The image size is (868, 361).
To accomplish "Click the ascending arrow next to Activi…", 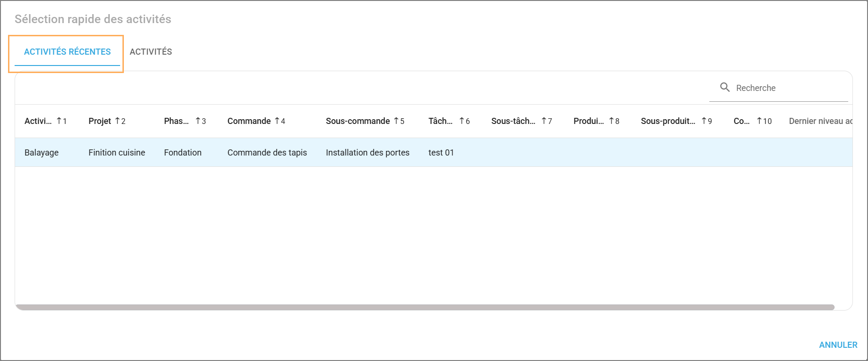I will pyautogui.click(x=59, y=121).
